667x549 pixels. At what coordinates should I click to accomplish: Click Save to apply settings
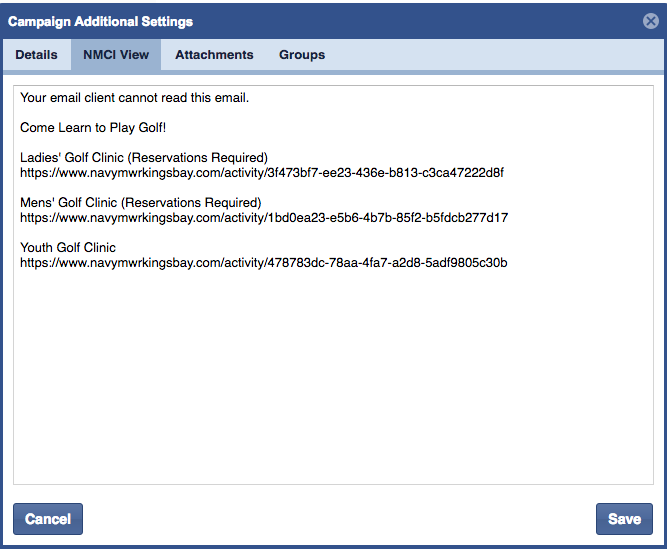tap(624, 519)
